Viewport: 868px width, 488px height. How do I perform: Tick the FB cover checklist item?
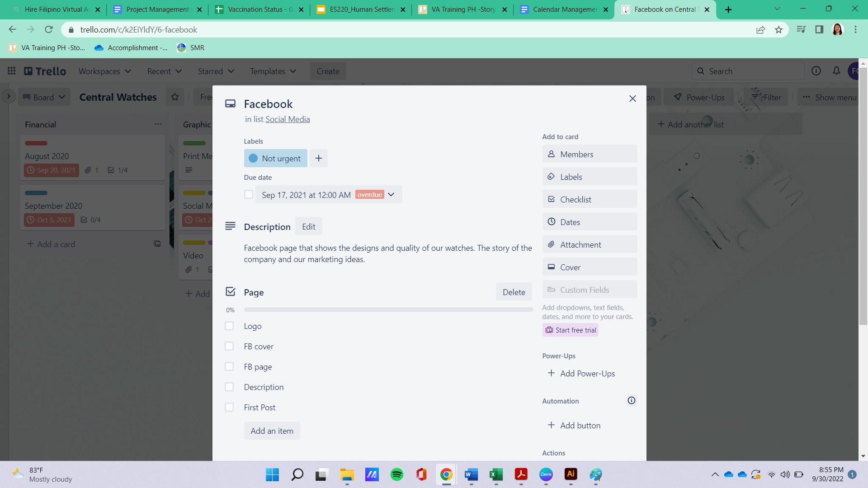coord(229,346)
